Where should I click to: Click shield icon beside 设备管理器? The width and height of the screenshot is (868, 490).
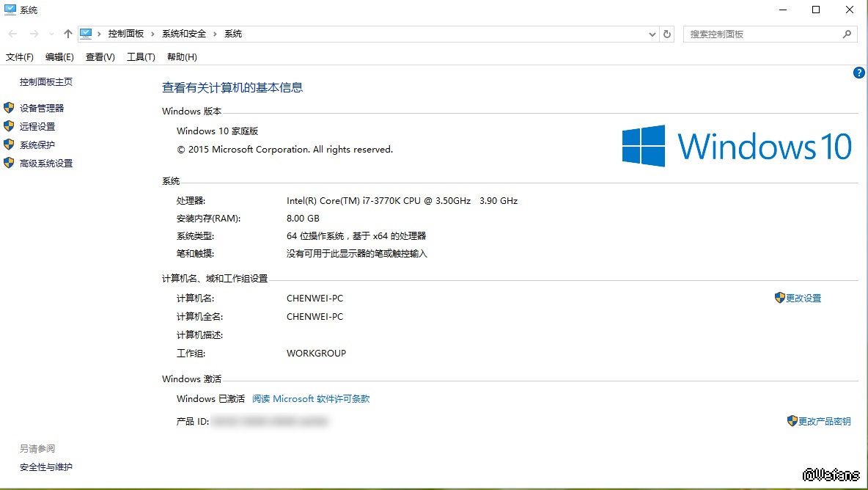tap(9, 107)
